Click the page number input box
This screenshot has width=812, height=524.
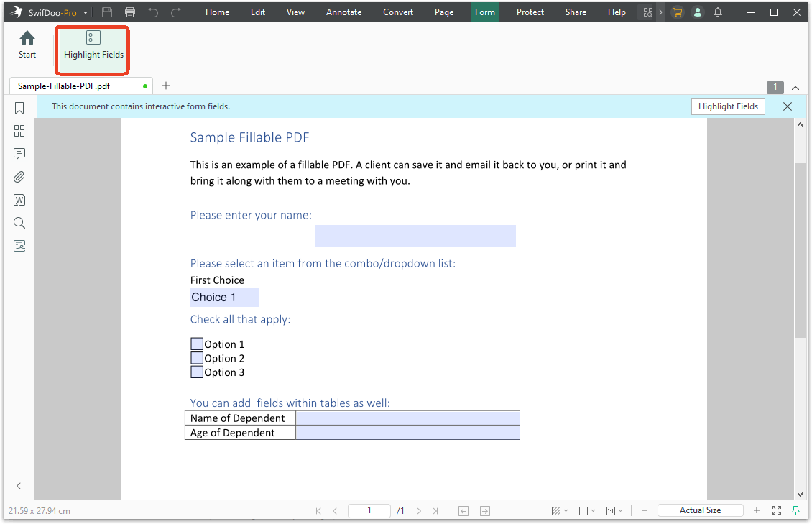(x=369, y=510)
